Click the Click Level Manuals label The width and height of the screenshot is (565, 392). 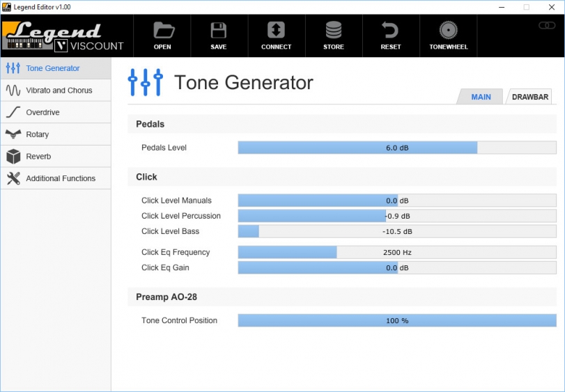point(176,201)
